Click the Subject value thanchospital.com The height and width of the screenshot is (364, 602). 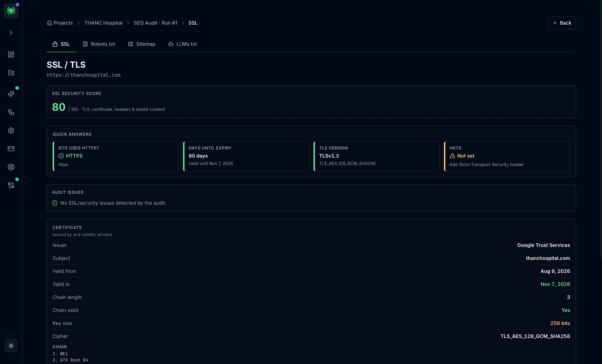click(548, 258)
